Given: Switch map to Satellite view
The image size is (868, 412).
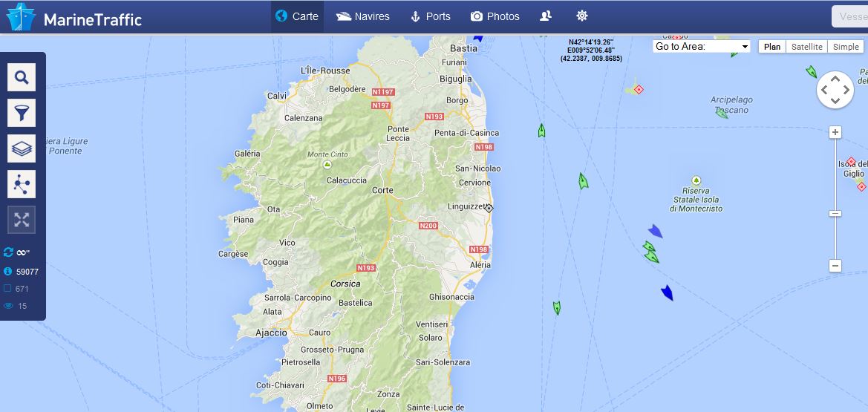Looking at the screenshot, I should (806, 47).
